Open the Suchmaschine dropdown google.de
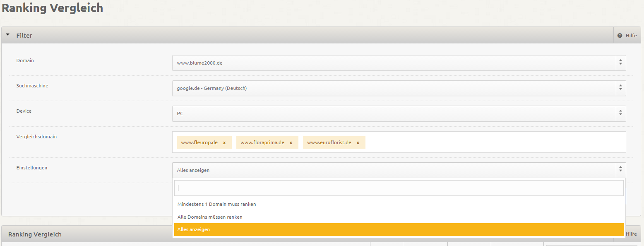644x246 pixels. tap(399, 88)
